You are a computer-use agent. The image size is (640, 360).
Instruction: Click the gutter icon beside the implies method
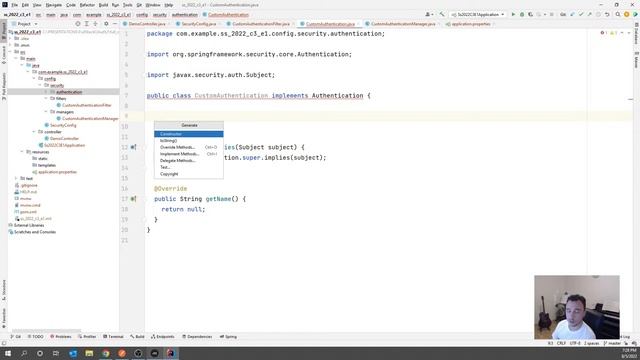[x=133, y=147]
